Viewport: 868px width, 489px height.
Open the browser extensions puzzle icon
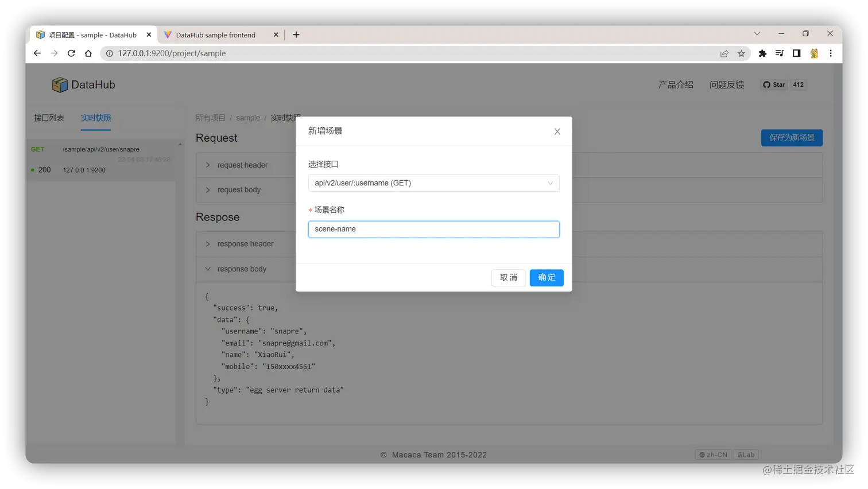(x=762, y=53)
